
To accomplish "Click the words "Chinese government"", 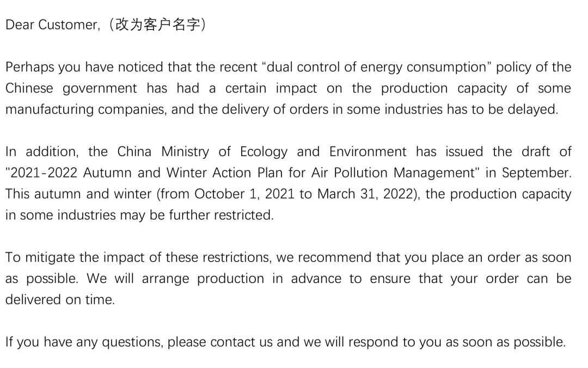I will [71, 88].
